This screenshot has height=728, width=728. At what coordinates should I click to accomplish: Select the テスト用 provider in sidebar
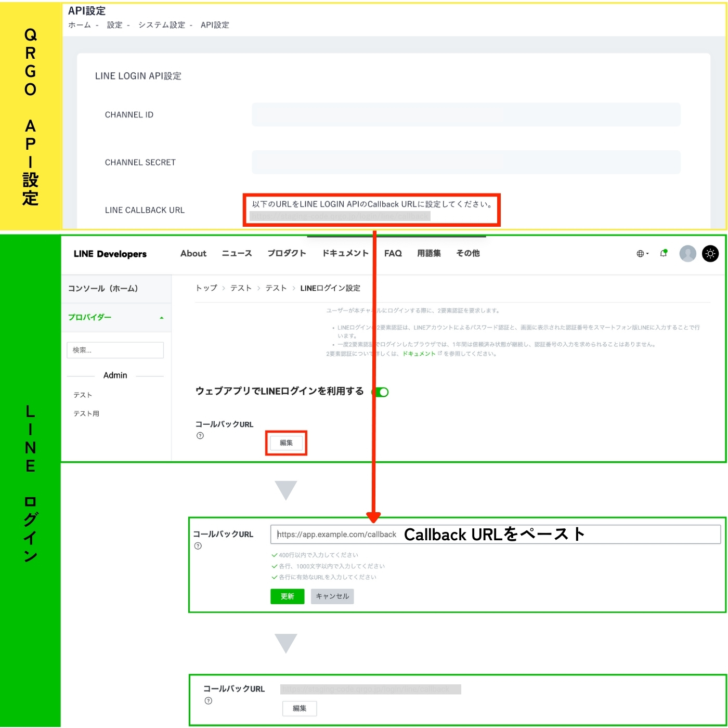pos(86,413)
